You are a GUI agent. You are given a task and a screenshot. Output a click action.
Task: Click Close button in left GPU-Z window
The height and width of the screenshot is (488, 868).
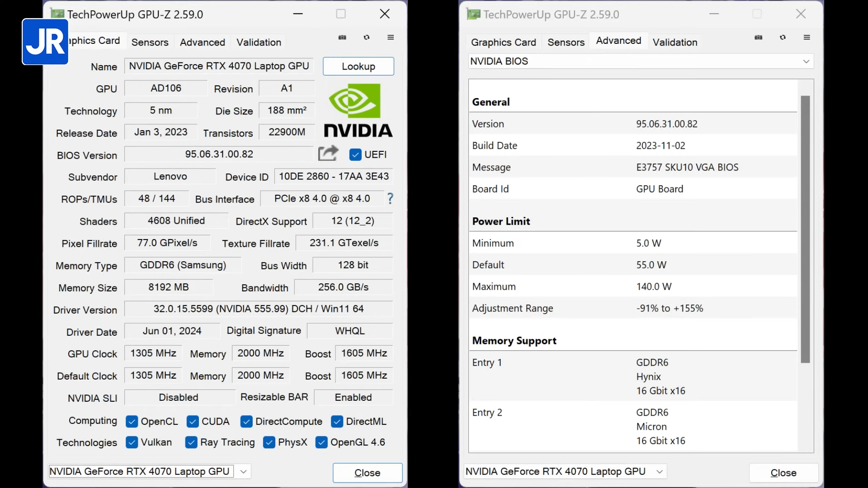(367, 473)
